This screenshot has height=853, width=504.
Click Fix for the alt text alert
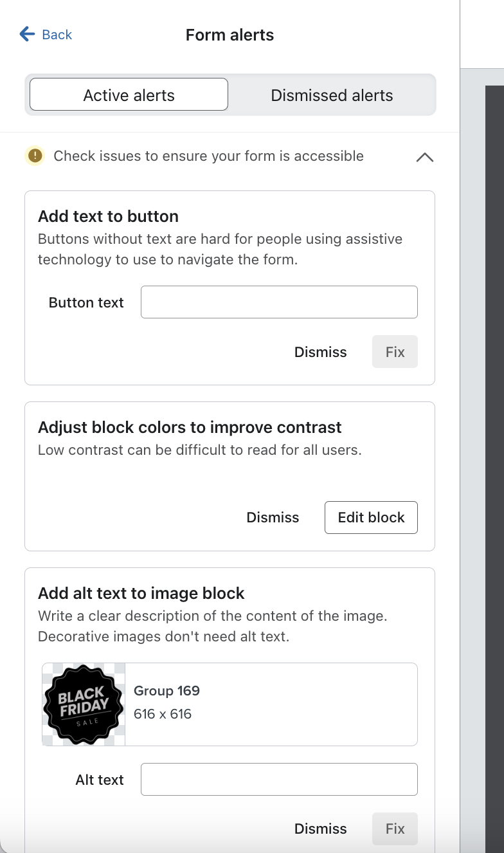(x=394, y=829)
